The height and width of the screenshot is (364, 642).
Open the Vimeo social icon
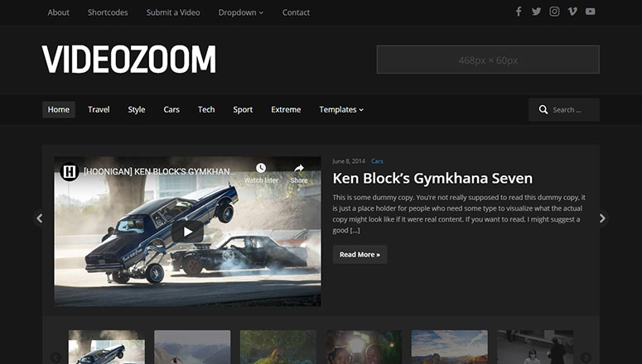(x=572, y=12)
